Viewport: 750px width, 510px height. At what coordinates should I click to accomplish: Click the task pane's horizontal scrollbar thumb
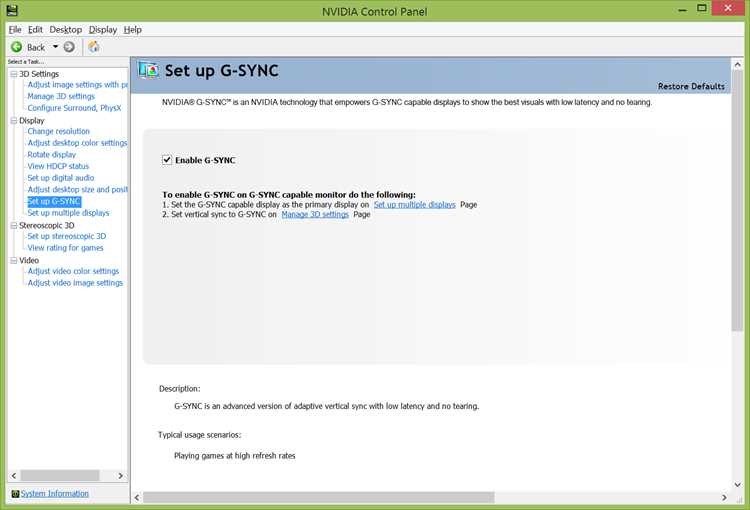[x=60, y=476]
